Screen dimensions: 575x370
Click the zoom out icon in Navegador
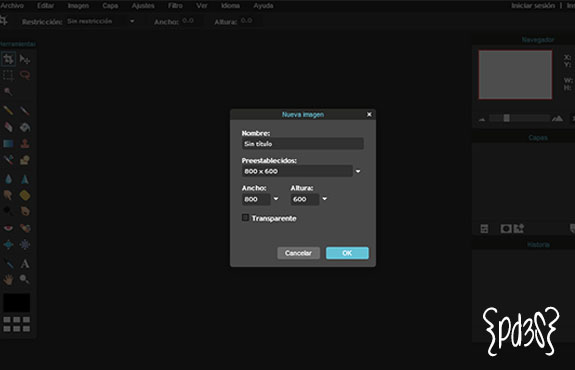click(x=482, y=119)
